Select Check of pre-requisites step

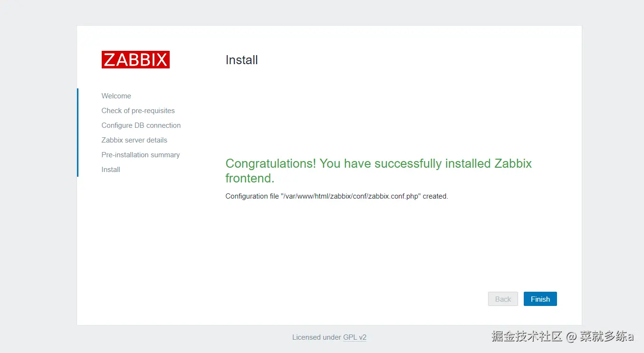pos(138,111)
